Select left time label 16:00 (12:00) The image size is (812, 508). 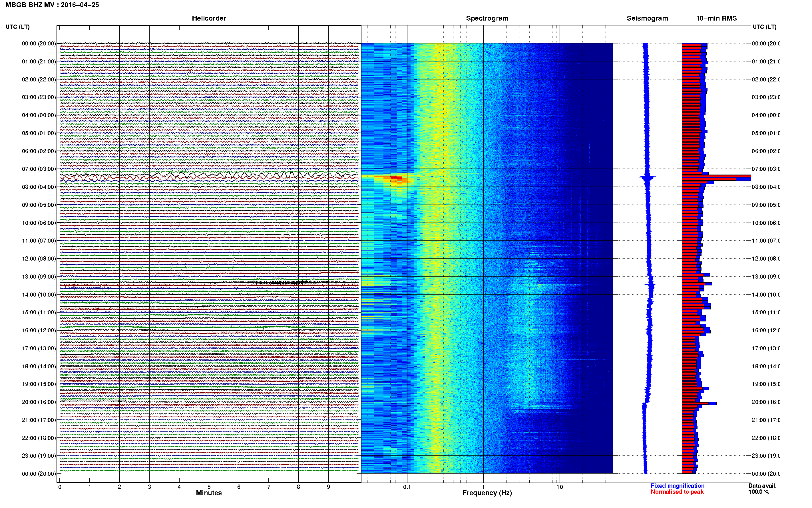[x=39, y=330]
